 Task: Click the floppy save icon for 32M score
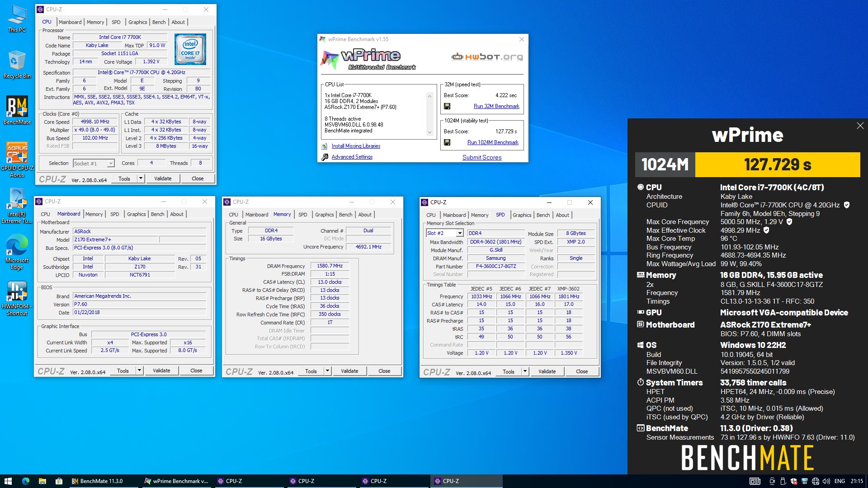[x=447, y=106]
